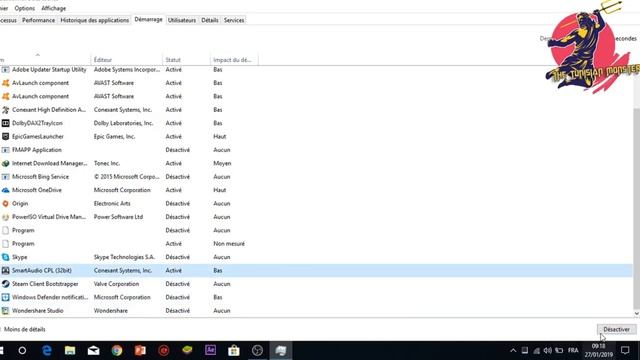Click Electronic Arts publisher cell
This screenshot has width=640, height=360.
112,204
